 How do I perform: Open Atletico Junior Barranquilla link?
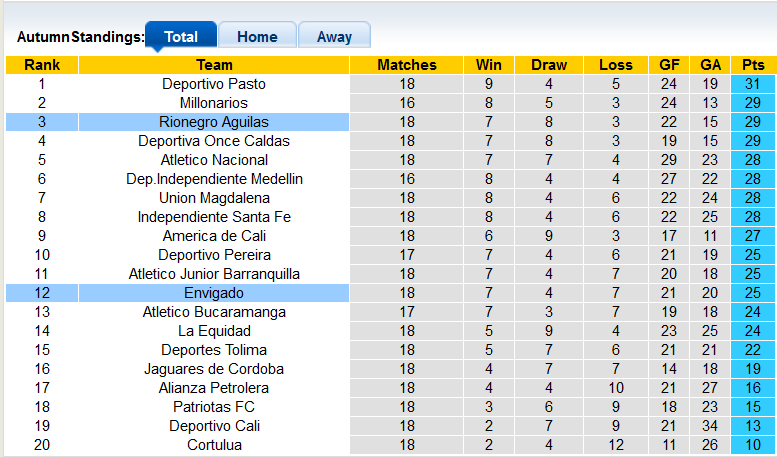(x=214, y=274)
